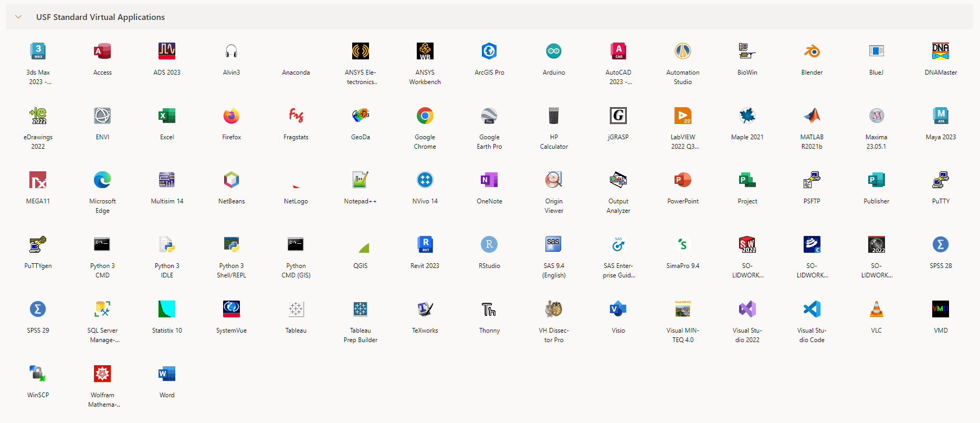Open Microsoft Project icon
Viewport: 980px width, 423px height.
click(x=747, y=180)
